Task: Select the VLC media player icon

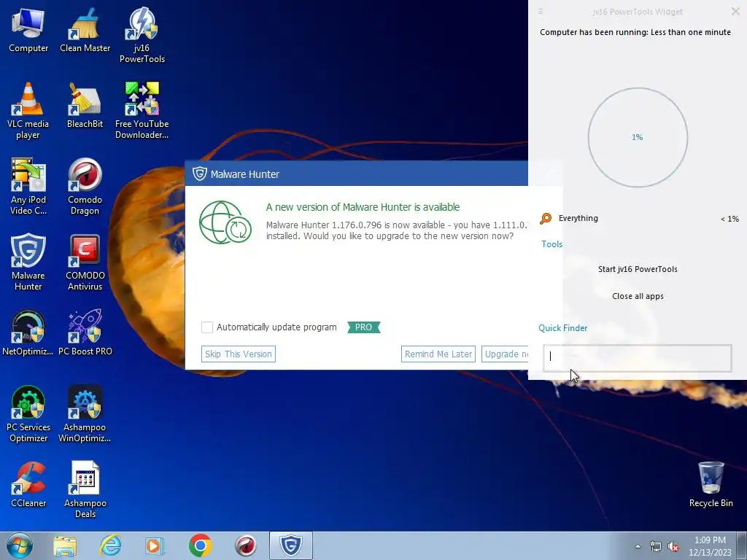Action: pos(28,111)
